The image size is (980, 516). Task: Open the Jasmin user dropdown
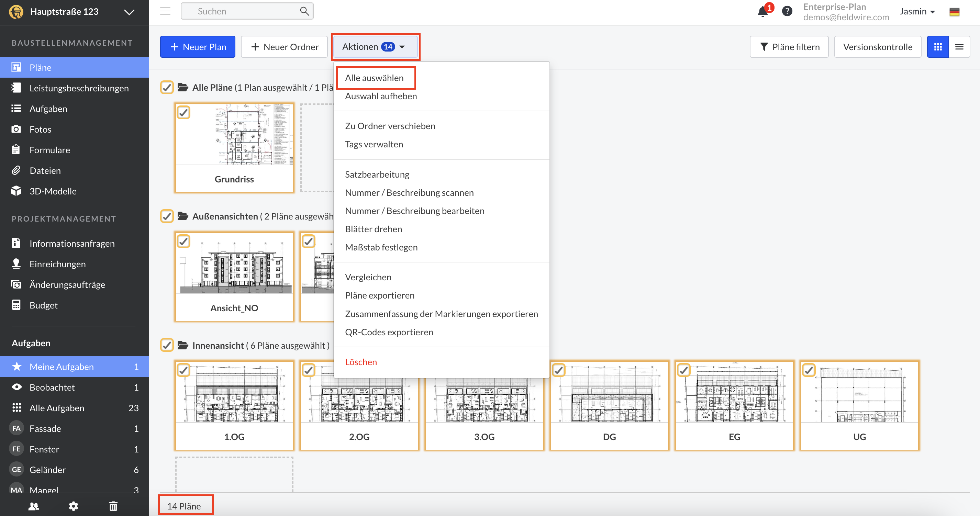[x=917, y=11]
